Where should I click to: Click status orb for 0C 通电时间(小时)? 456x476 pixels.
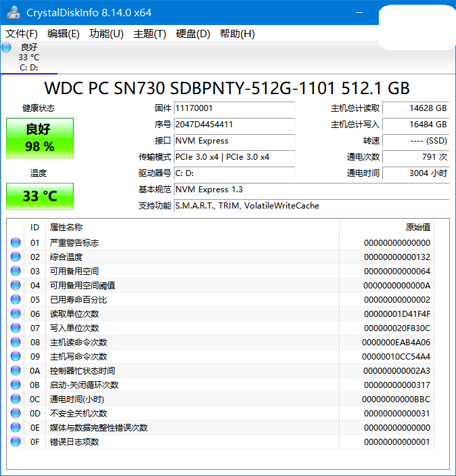point(16,399)
